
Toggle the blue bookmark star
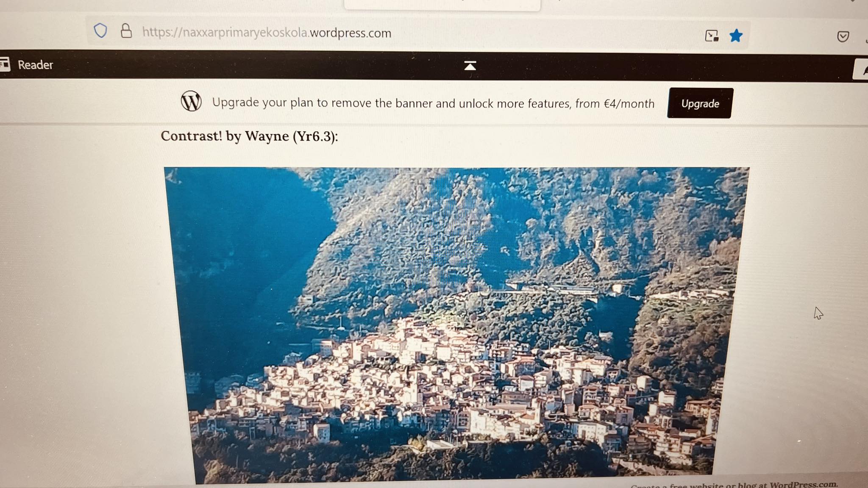[x=736, y=36]
